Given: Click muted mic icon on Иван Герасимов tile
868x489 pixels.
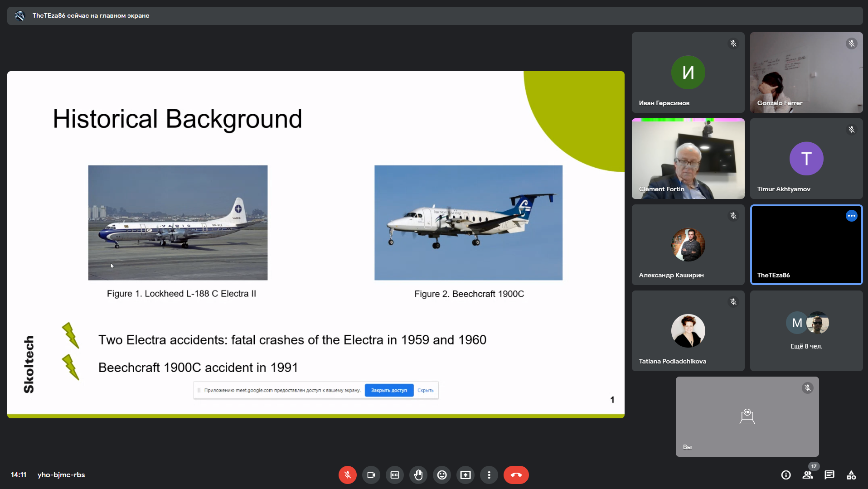Looking at the screenshot, I should 733,44.
